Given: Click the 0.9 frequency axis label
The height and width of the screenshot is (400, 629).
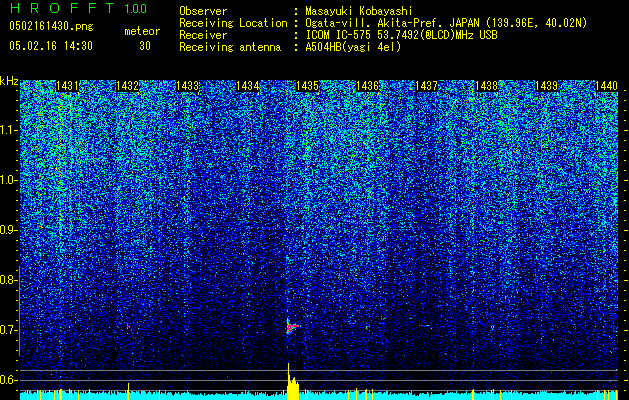Looking at the screenshot, I should 8,230.
